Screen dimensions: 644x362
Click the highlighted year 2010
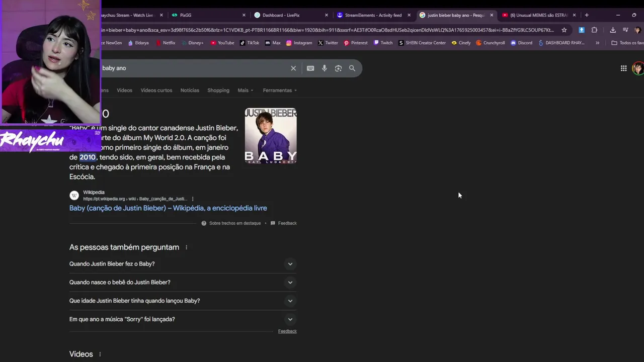(88, 157)
